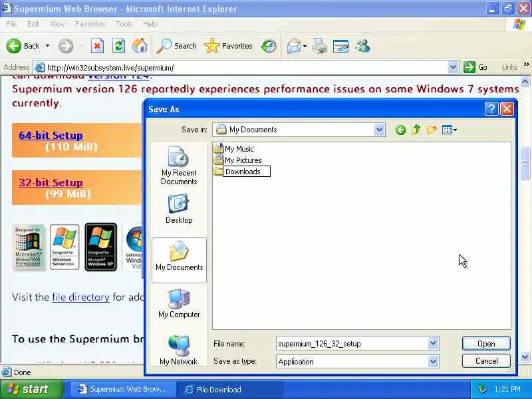Open the Help menu
This screenshot has width=532, height=399.
click(150, 24)
